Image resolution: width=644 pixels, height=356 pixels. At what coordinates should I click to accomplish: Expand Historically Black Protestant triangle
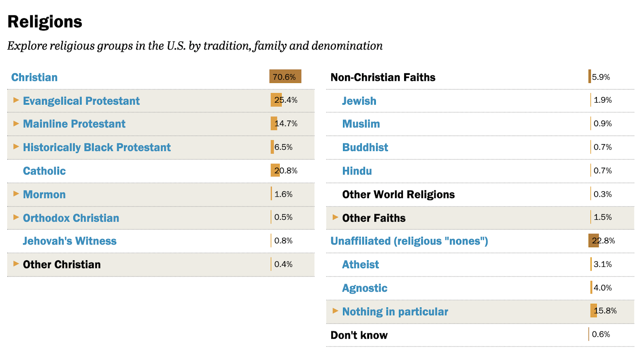(x=16, y=147)
